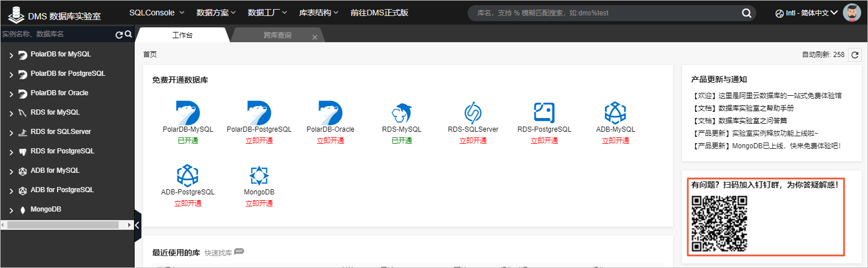Click the ADB-PostgreSQL product icon
Screen dimensions: 868x268
click(188, 176)
